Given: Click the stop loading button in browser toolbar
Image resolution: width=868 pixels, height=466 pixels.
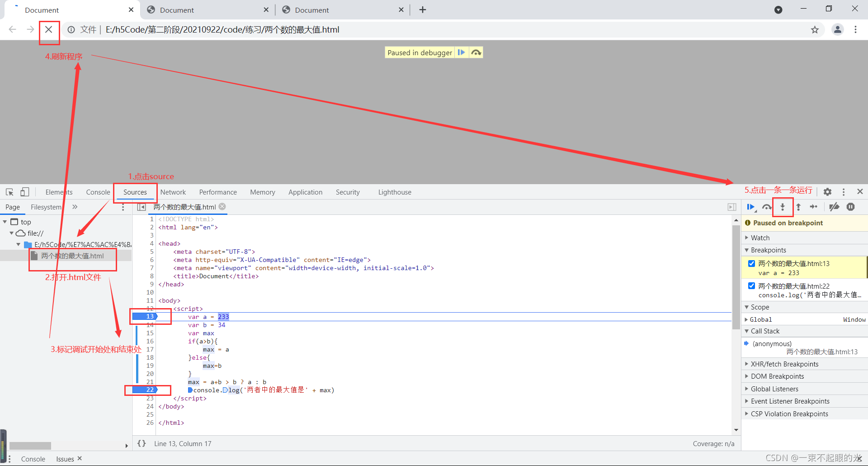Looking at the screenshot, I should [x=49, y=30].
